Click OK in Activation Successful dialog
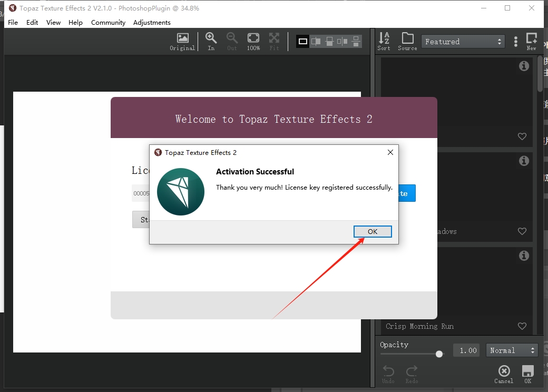Viewport: 548px width, 392px height. (x=373, y=231)
